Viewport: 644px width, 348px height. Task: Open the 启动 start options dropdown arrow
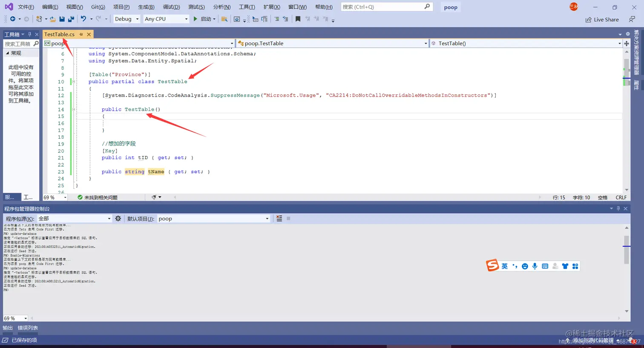click(214, 19)
